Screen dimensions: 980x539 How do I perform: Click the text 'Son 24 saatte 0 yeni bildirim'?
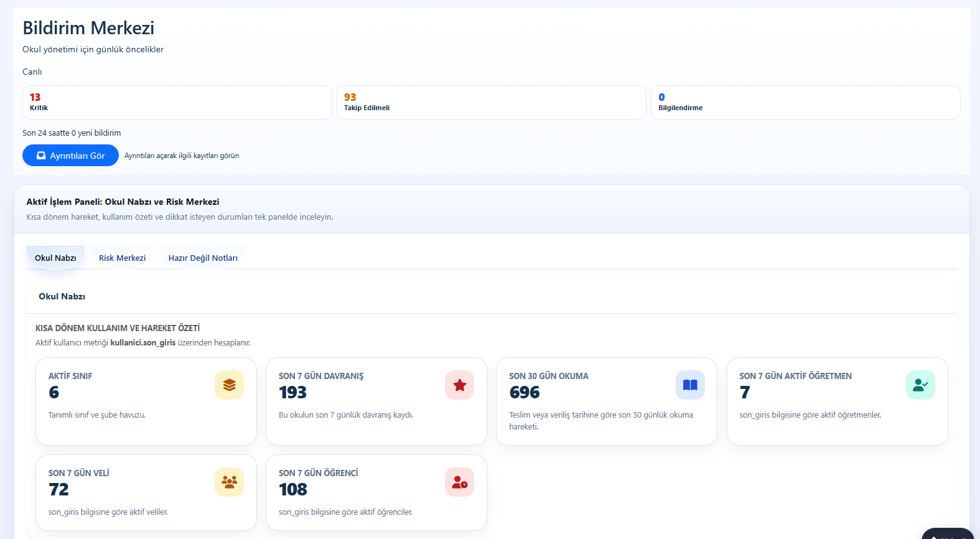(72, 133)
